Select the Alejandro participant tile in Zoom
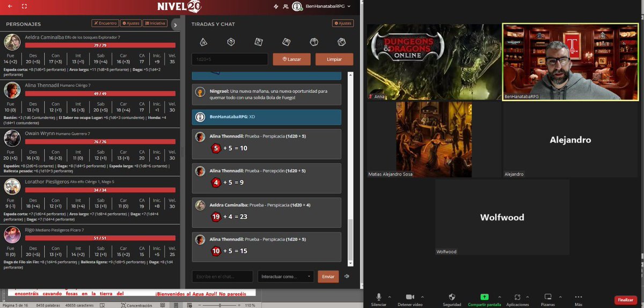 pos(570,140)
